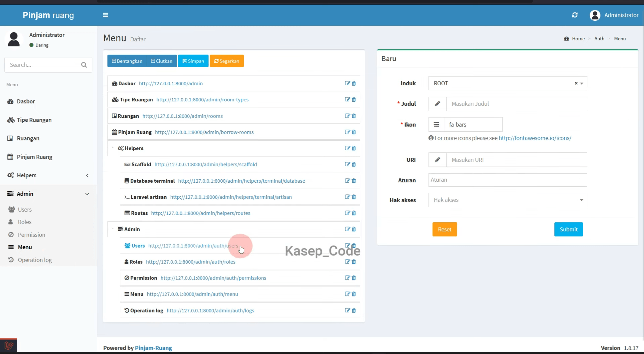This screenshot has height=354, width=644.
Task: Edit the Laravel artisan menu row
Action: click(347, 197)
